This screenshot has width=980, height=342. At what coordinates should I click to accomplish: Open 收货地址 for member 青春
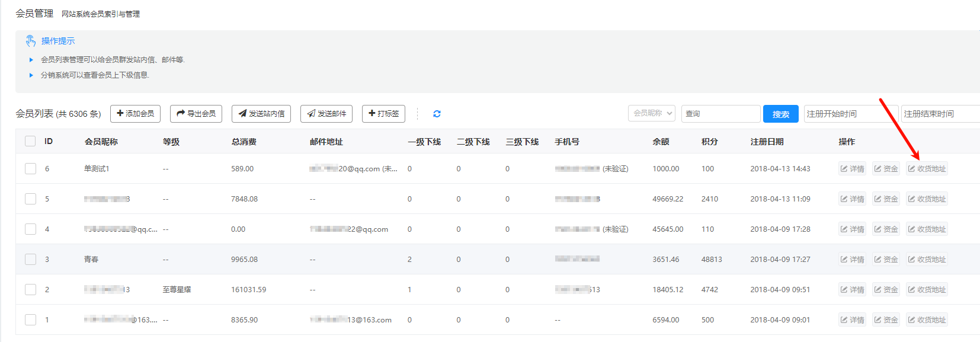click(x=927, y=260)
